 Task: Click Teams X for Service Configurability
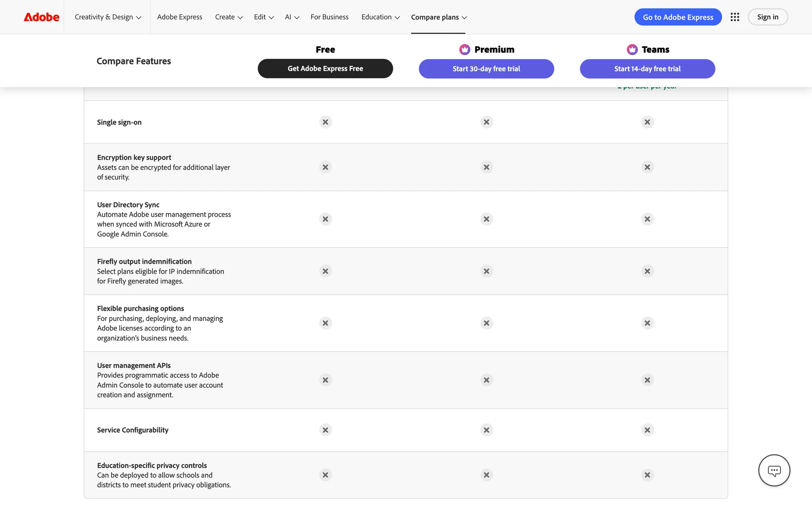[x=647, y=430]
